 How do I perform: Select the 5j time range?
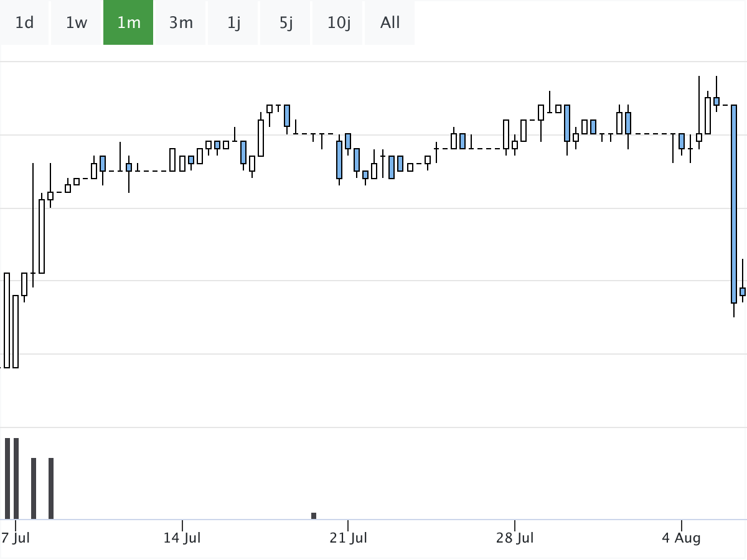pyautogui.click(x=286, y=23)
